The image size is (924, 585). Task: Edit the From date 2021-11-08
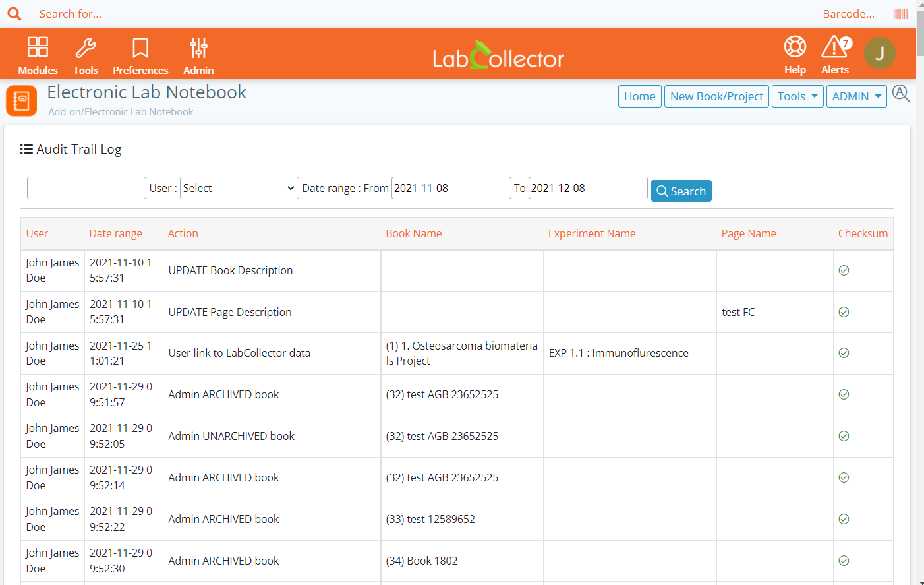(451, 188)
